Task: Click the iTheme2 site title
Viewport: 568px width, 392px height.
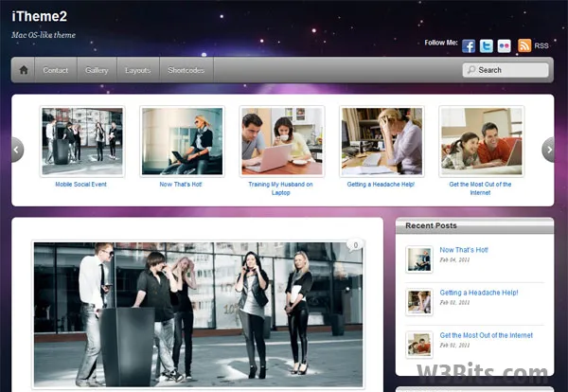Action: [x=40, y=16]
